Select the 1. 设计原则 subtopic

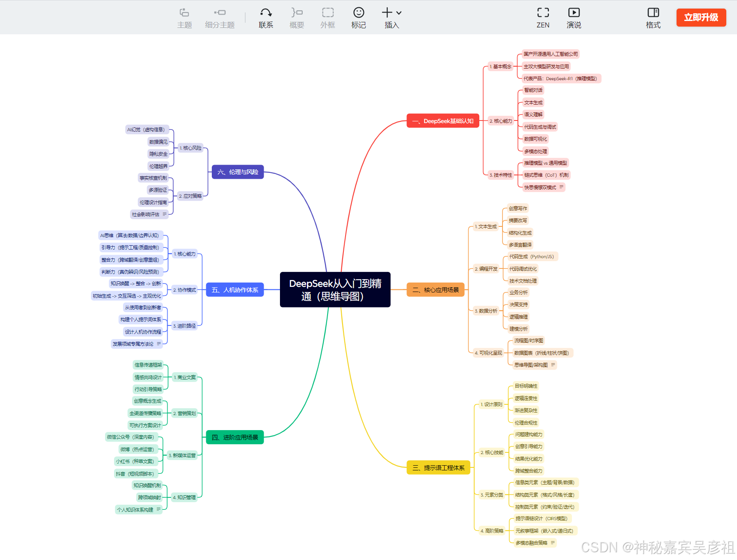[x=491, y=404]
